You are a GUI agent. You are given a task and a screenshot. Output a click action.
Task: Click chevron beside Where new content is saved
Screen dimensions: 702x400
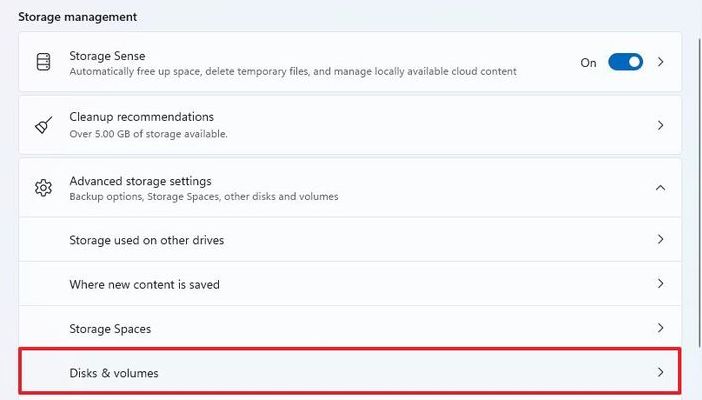[x=660, y=284]
